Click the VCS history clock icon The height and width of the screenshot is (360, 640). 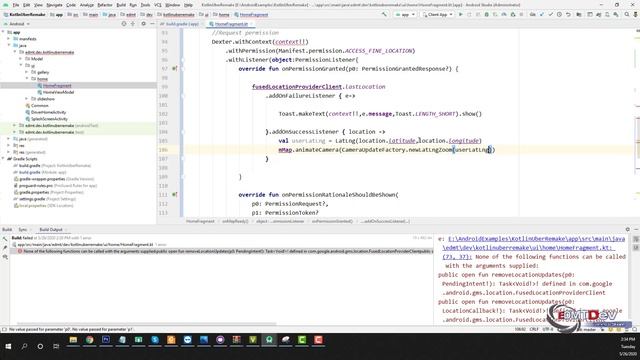[559, 14]
